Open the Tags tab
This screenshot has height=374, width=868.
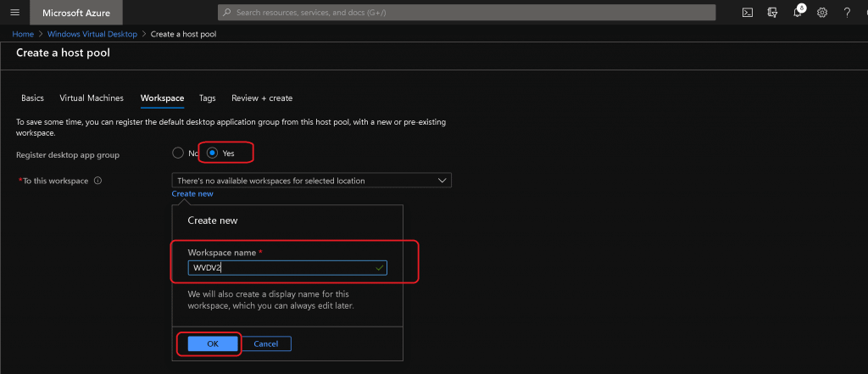coord(208,98)
